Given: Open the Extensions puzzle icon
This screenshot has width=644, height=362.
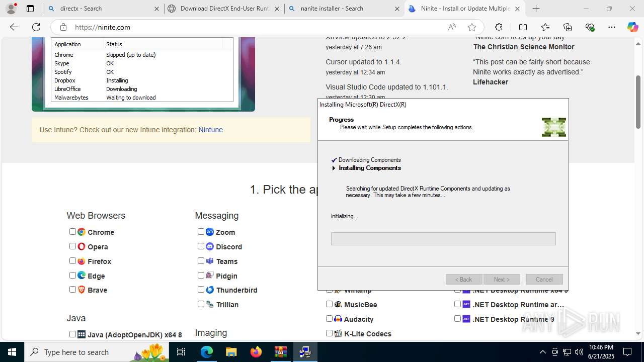Looking at the screenshot, I should 499,27.
